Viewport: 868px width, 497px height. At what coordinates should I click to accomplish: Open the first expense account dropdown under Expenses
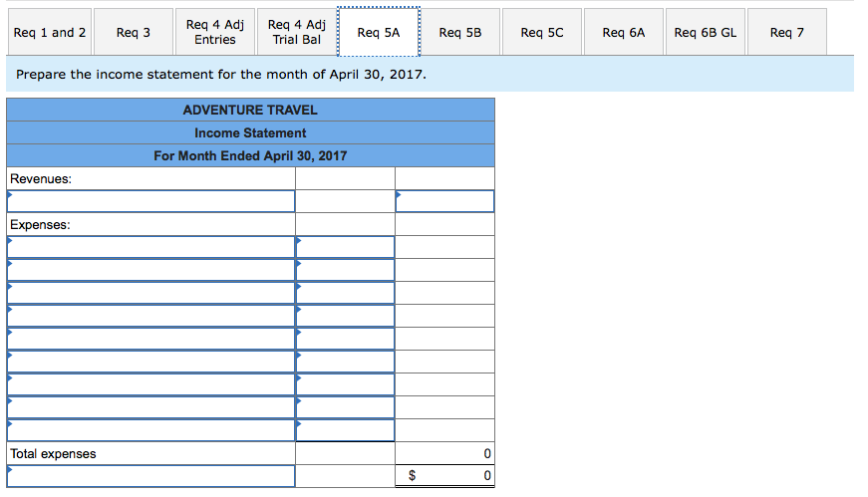(x=151, y=247)
